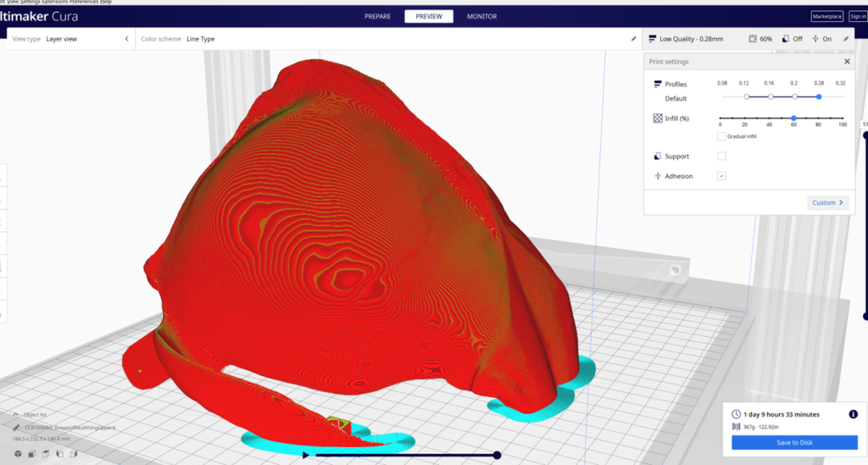
Task: Switch to the 3D view cube icon
Action: (x=19, y=454)
